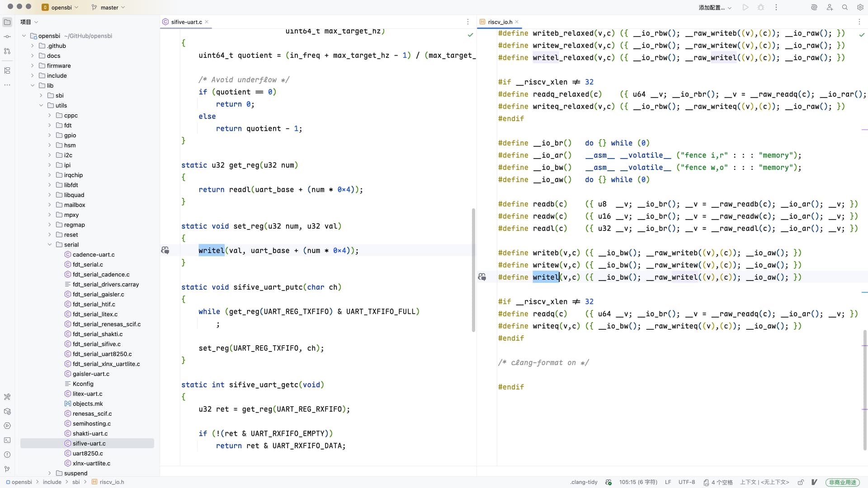Open the Problems tool window
The height and width of the screenshot is (488, 868).
click(x=7, y=455)
